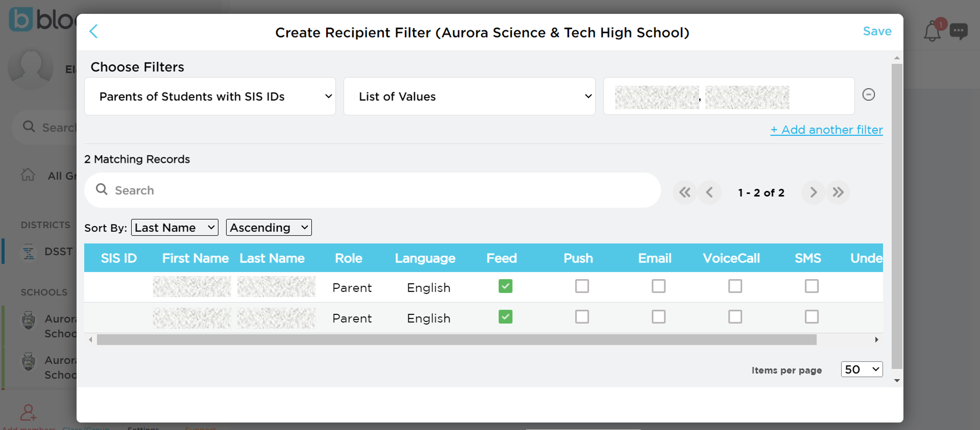Click the vertical scrollbar of the dialog

click(x=897, y=216)
